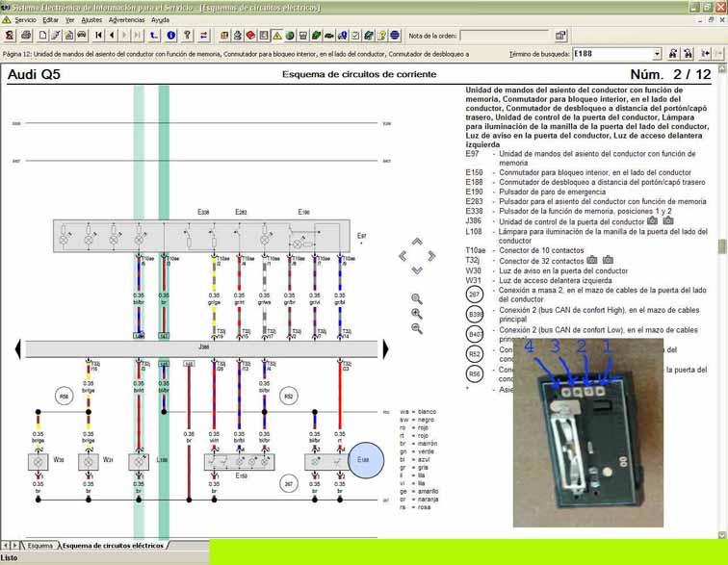Click the red-blue swap arrows icon
The width and height of the screenshot is (728, 565).
pyautogui.click(x=204, y=36)
